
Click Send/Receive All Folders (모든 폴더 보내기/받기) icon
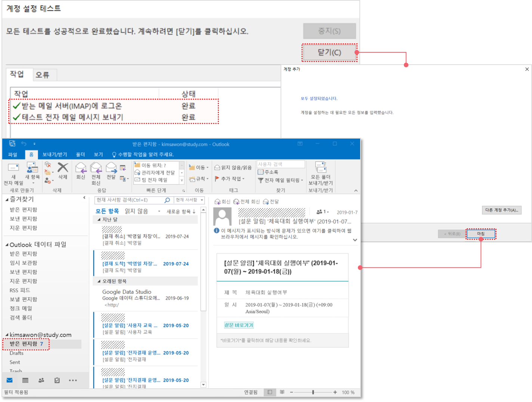click(321, 168)
